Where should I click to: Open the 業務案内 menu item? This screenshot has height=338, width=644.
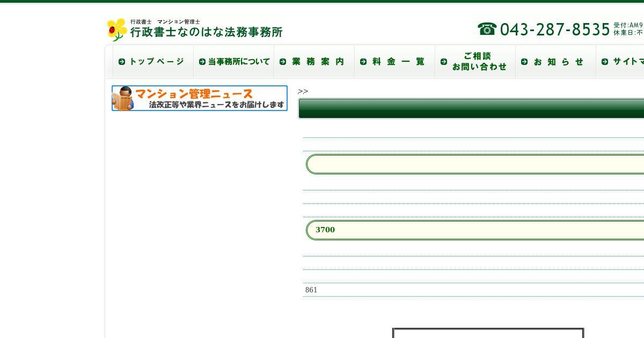[314, 62]
